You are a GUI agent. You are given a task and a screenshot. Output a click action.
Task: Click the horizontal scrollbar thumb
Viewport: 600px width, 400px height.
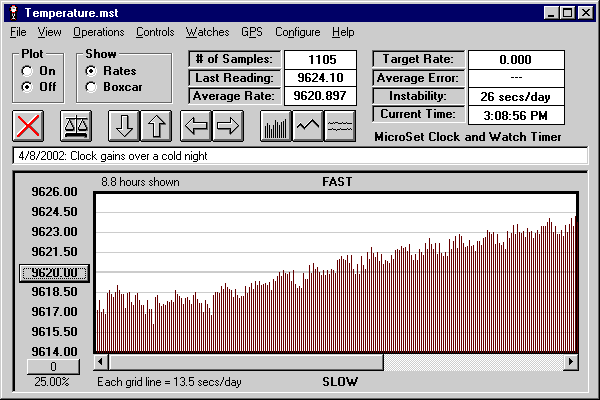click(x=246, y=362)
